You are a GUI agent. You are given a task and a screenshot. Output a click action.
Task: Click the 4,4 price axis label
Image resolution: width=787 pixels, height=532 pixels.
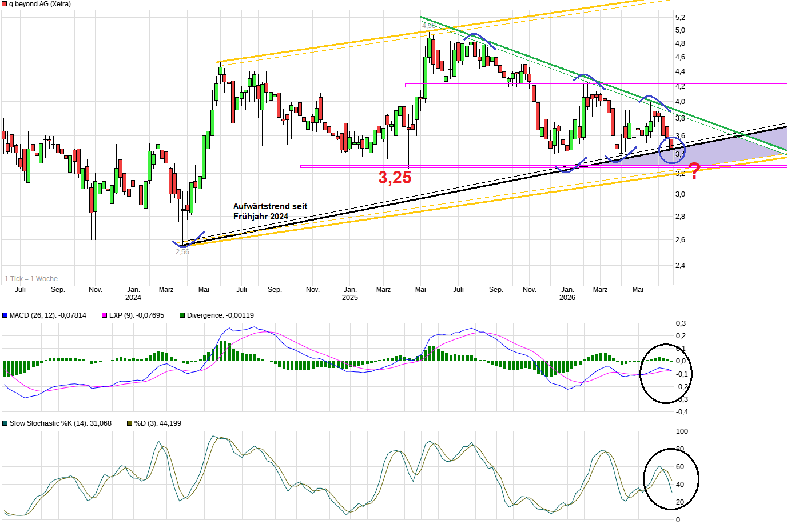[x=680, y=71]
